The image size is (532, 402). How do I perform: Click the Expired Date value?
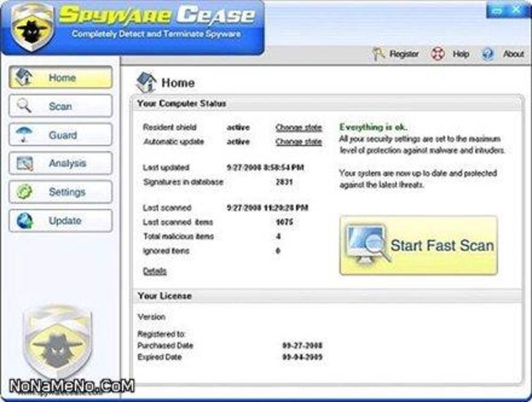coord(302,357)
